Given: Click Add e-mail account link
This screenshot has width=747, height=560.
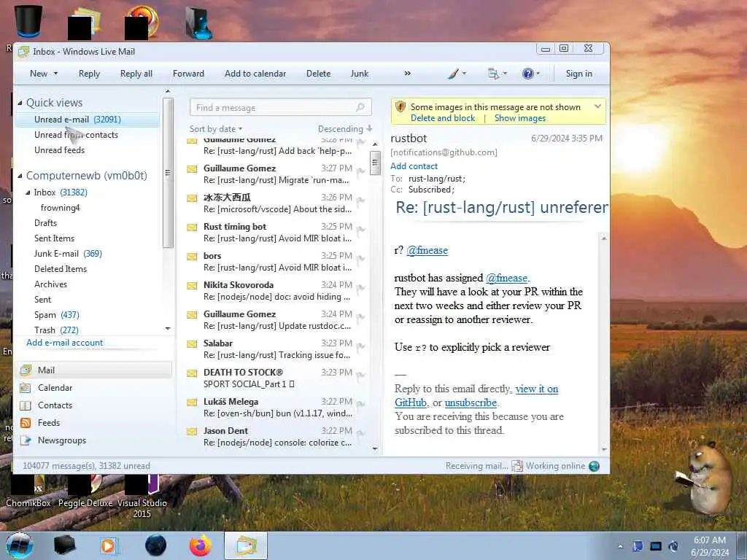Looking at the screenshot, I should (65, 343).
